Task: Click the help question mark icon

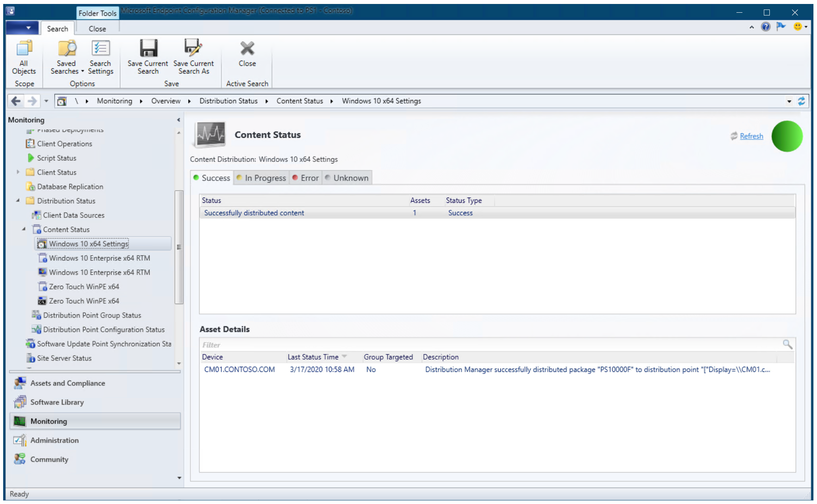Action: [x=765, y=27]
